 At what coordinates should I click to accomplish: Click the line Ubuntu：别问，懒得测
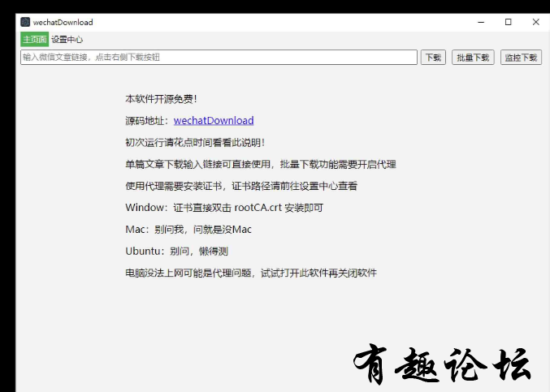[x=177, y=251]
